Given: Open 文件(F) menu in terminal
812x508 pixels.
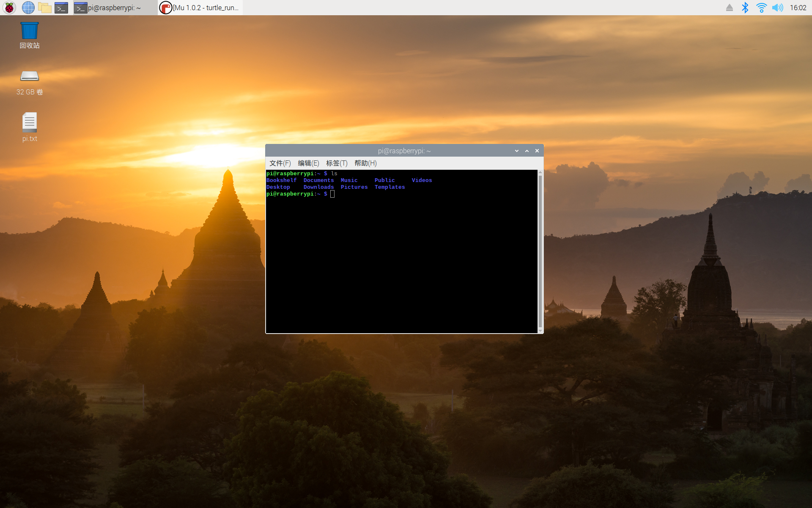Looking at the screenshot, I should pyautogui.click(x=279, y=163).
